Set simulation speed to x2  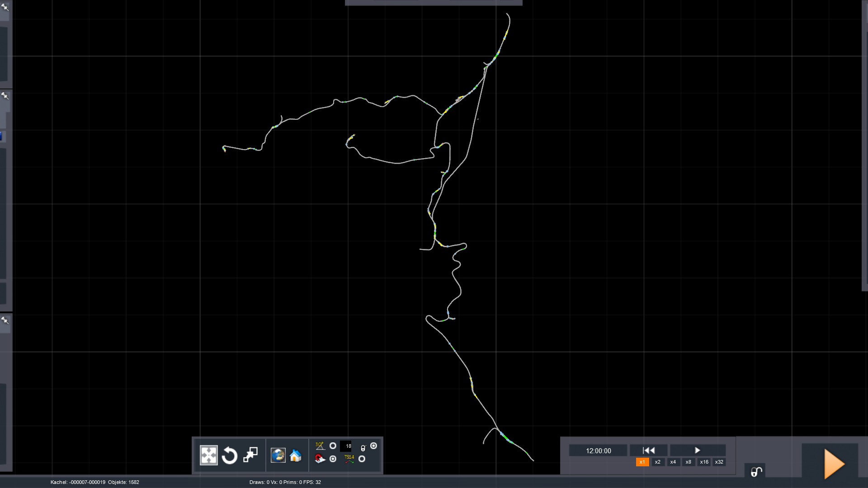click(657, 462)
